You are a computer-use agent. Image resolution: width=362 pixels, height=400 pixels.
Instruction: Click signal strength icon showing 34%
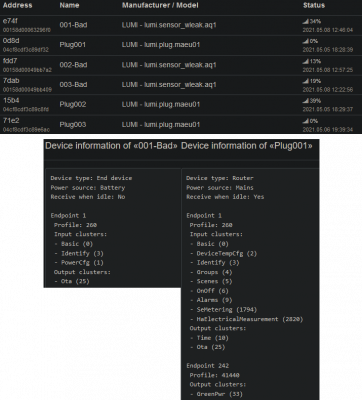pyautogui.click(x=306, y=21)
